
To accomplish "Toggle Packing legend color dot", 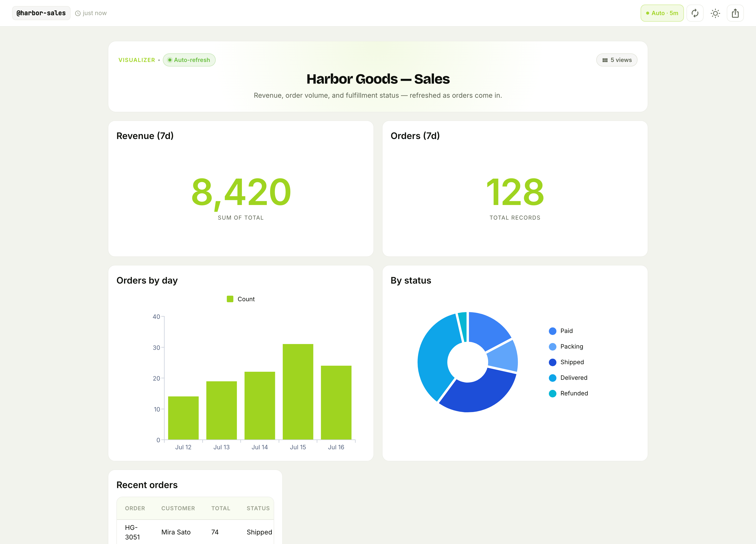I will coord(553,347).
